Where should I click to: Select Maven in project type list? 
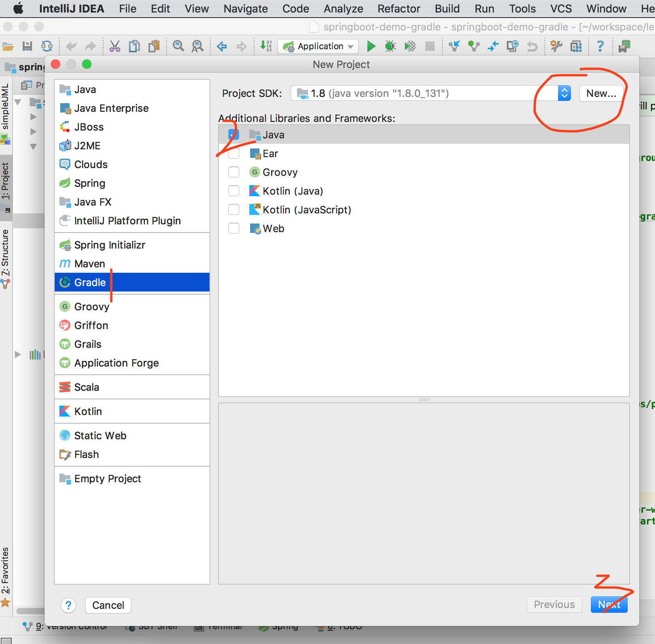(x=132, y=264)
